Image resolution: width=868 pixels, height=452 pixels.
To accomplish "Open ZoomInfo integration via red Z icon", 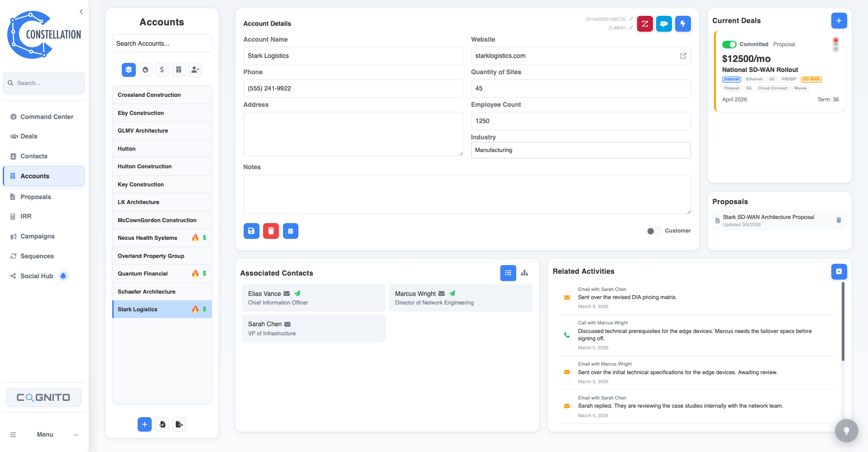I will click(x=645, y=24).
